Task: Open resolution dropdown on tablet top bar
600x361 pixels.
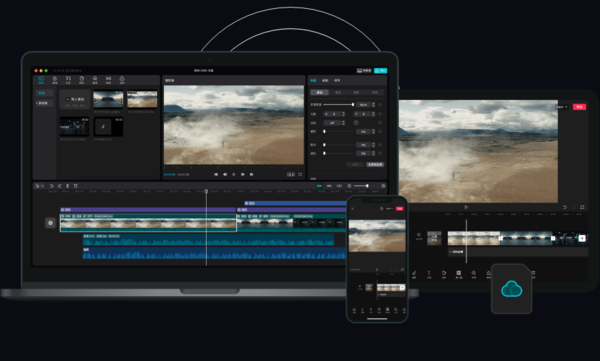Action: (x=562, y=107)
